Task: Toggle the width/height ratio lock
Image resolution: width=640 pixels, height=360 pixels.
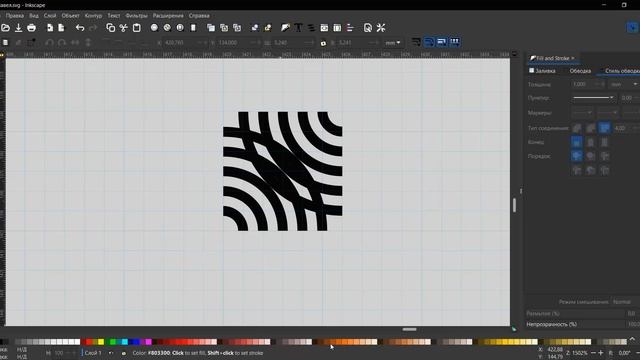Action: (323, 43)
